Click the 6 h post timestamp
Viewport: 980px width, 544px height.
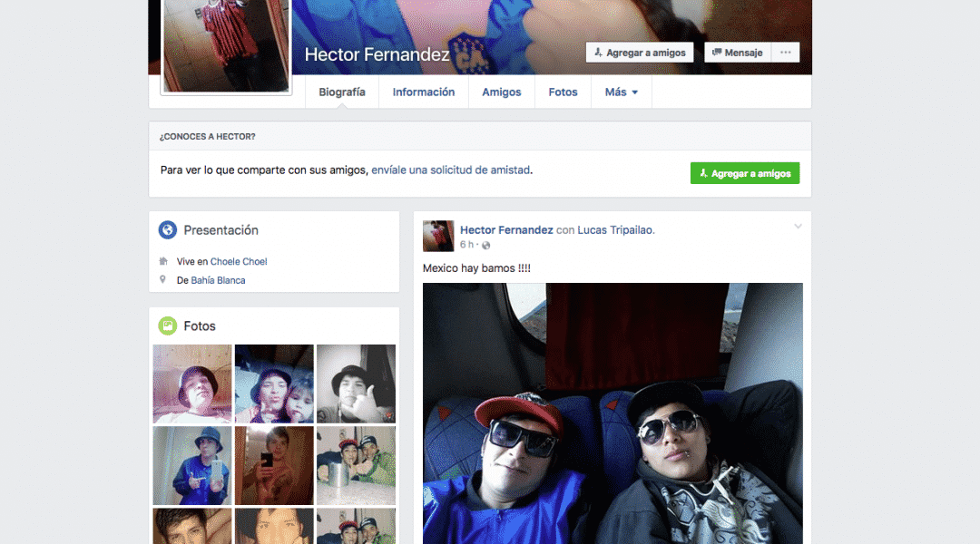(x=466, y=245)
